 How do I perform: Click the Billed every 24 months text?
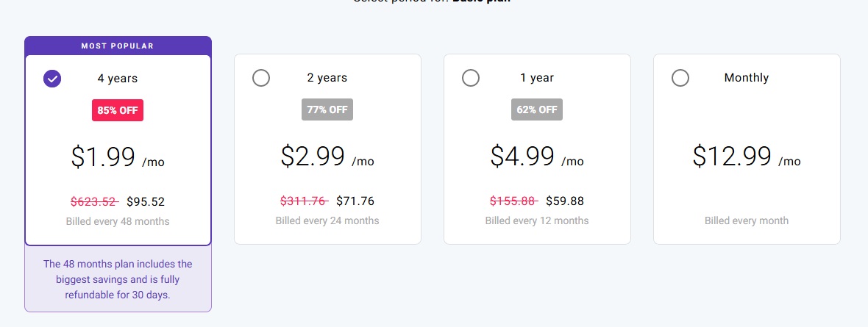coord(327,220)
